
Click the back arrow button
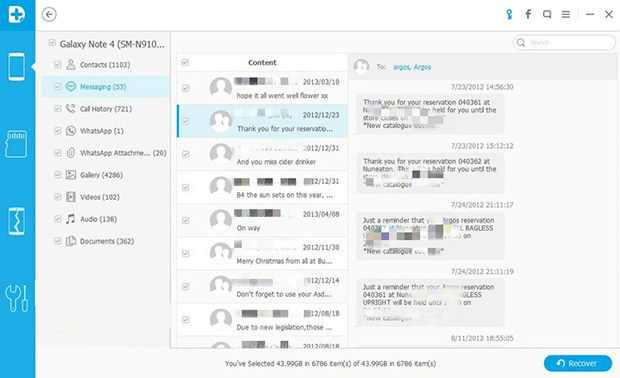(49, 15)
